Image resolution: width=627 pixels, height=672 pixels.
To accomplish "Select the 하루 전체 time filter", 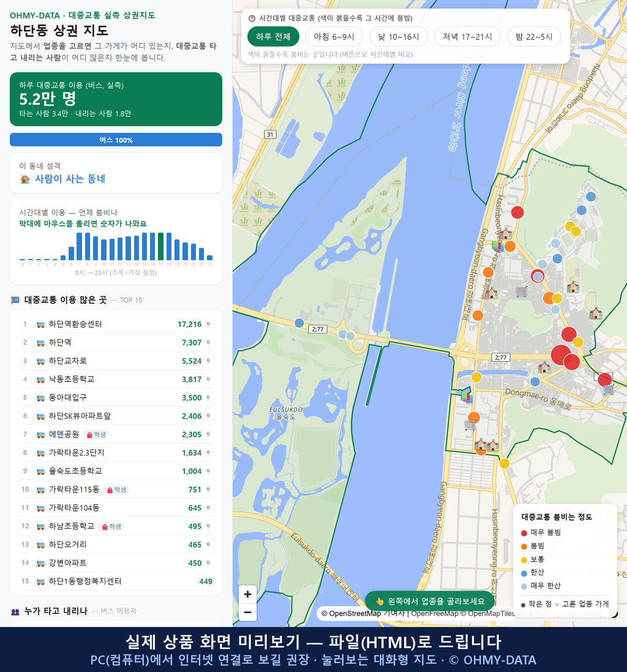I will click(273, 37).
